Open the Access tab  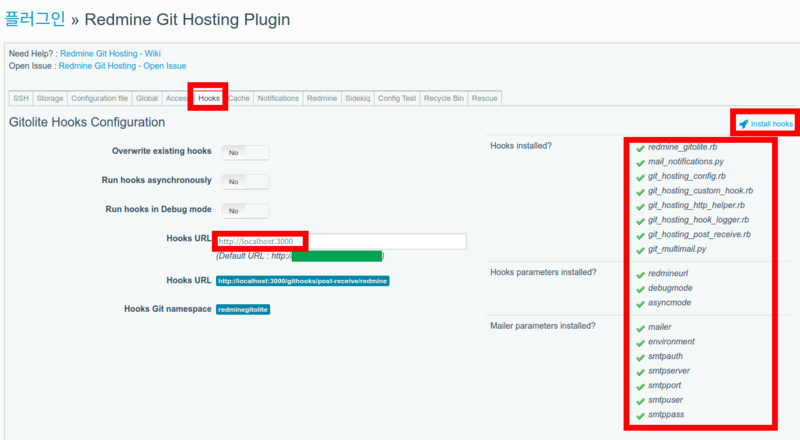point(177,98)
